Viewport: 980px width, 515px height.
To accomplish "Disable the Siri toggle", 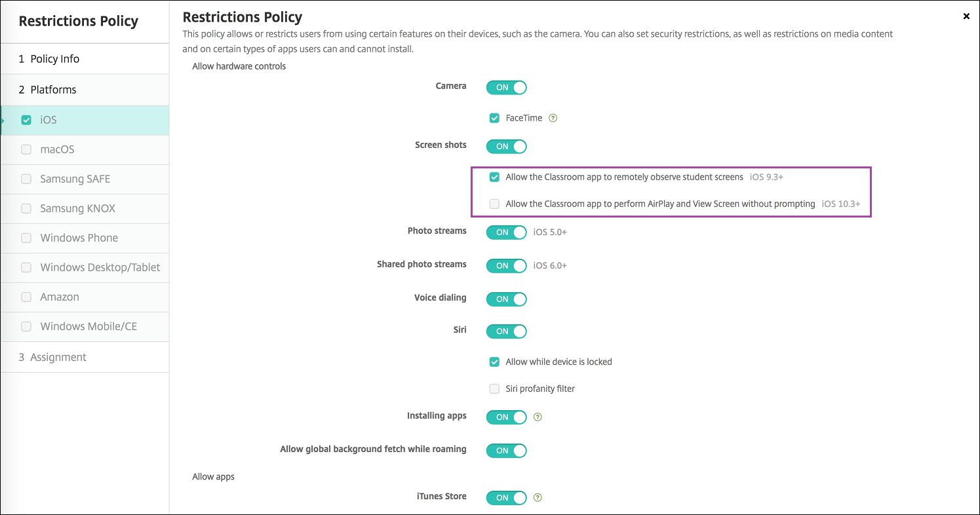I will coord(506,331).
